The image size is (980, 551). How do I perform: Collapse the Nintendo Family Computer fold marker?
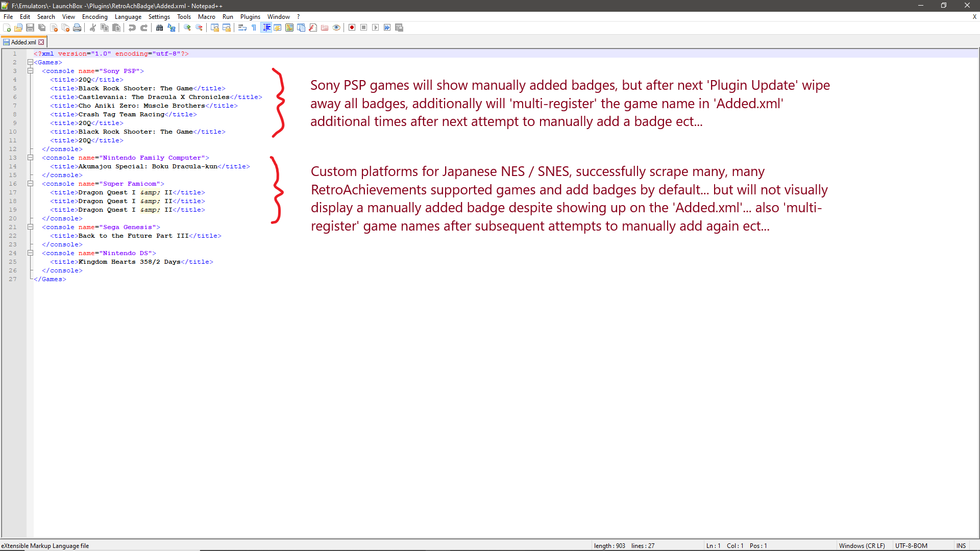[x=30, y=158]
